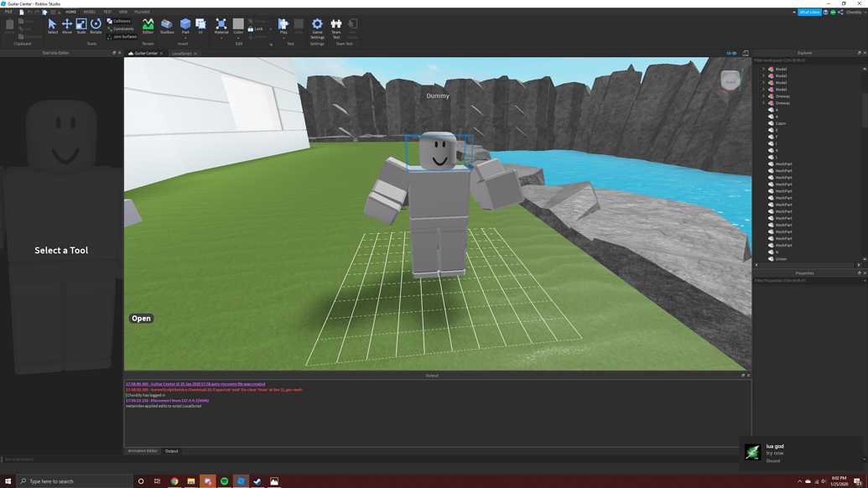Select the Rotate tool
The height and width of the screenshot is (488, 868).
point(95,25)
